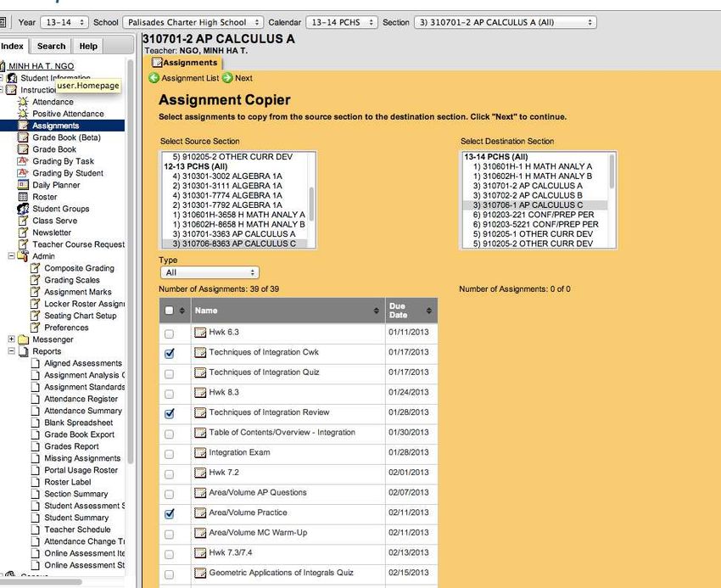
Task: Click the Assignment Marks icon
Action: (35, 292)
